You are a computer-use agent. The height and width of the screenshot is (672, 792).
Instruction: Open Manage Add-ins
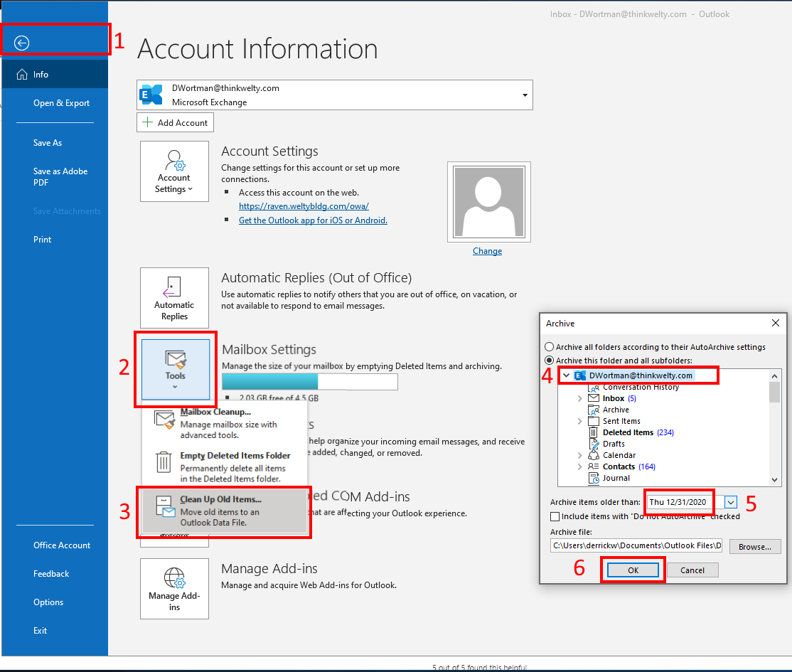174,589
